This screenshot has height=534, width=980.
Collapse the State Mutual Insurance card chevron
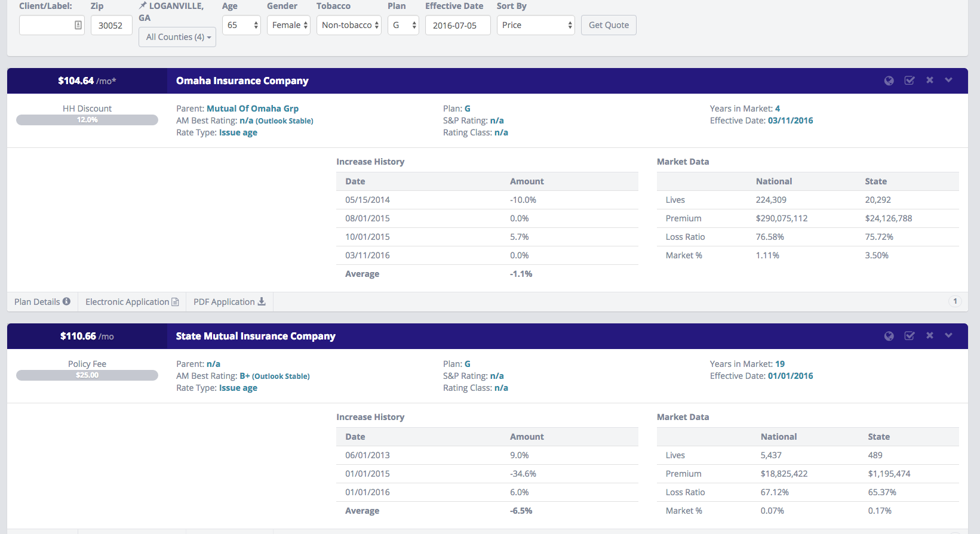(948, 335)
